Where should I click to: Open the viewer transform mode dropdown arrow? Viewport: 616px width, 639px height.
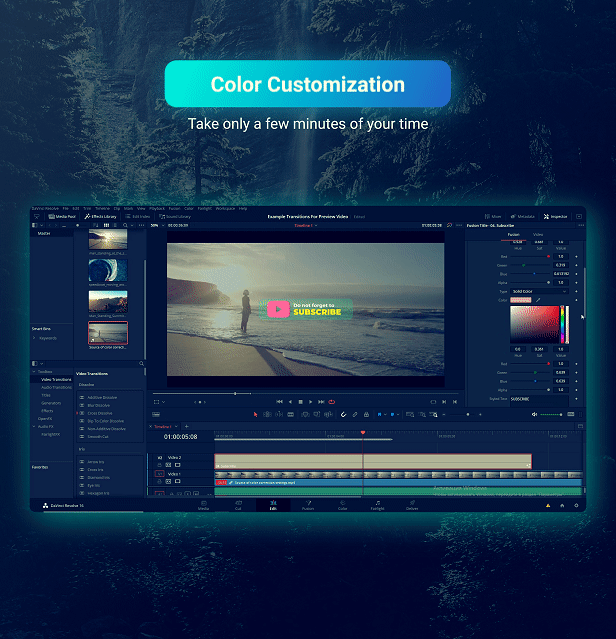(x=164, y=402)
